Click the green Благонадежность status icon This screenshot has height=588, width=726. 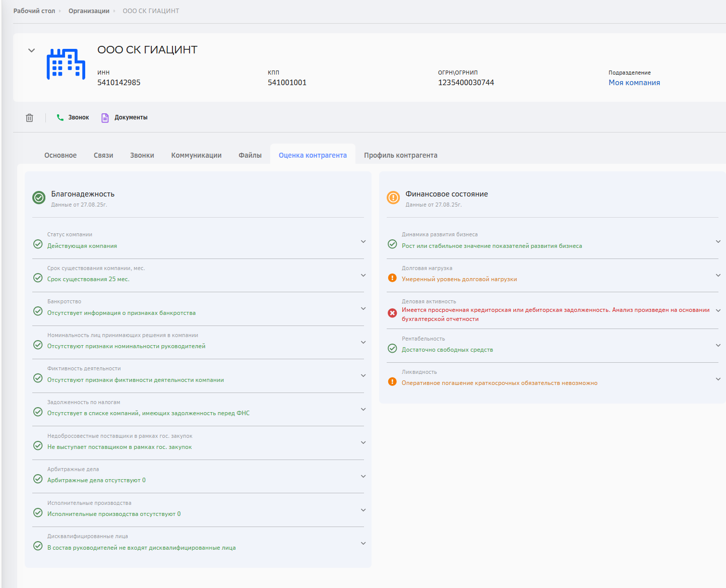point(39,198)
